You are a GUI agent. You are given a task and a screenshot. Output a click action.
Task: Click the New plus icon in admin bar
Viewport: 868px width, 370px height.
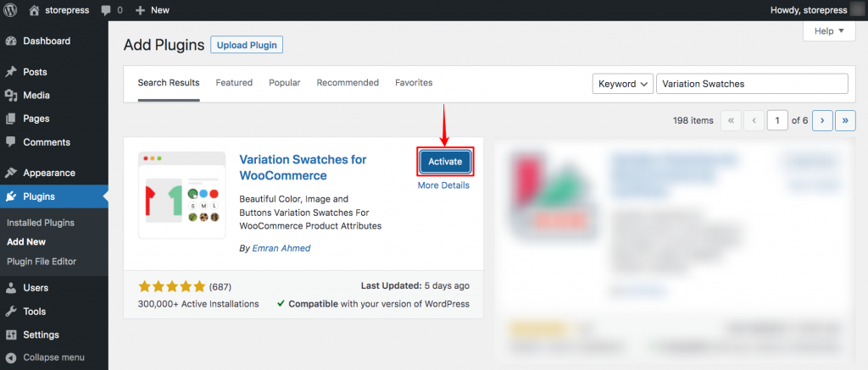(141, 10)
